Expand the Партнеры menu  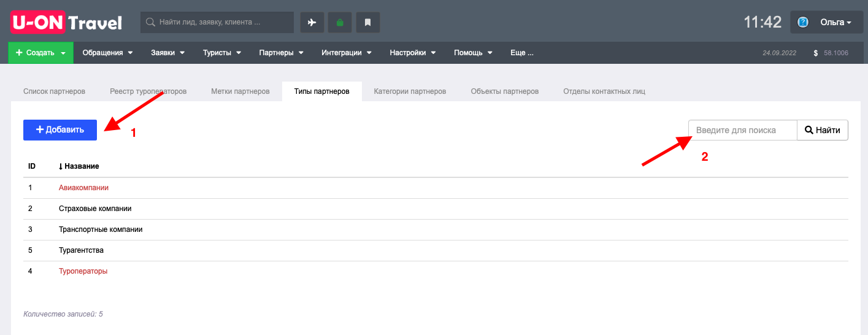(281, 53)
